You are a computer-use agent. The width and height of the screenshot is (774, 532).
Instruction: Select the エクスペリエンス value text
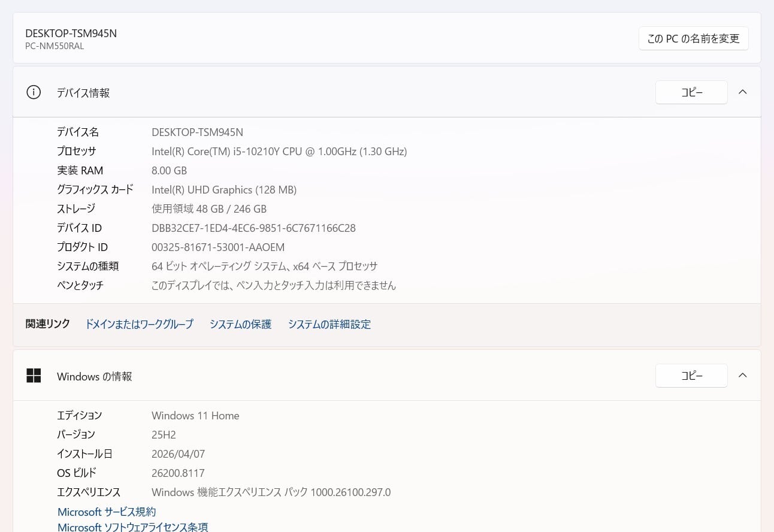271,492
